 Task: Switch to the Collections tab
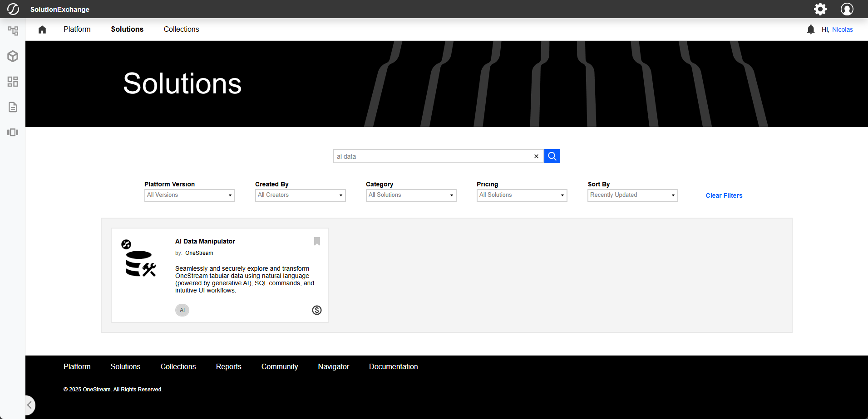181,29
